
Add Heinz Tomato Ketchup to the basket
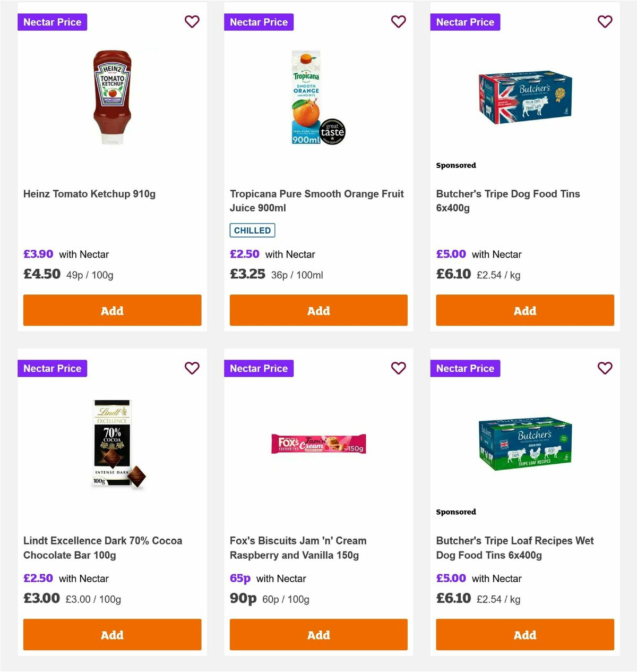112,310
